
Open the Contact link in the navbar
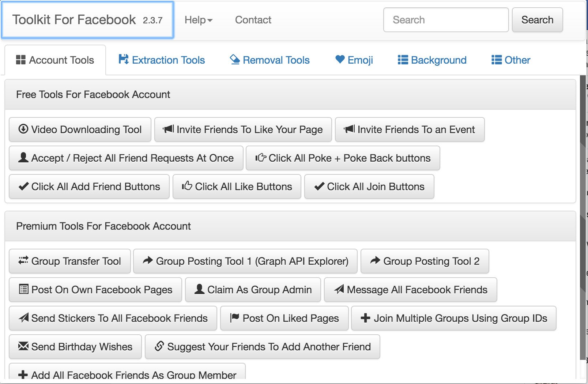pos(253,20)
